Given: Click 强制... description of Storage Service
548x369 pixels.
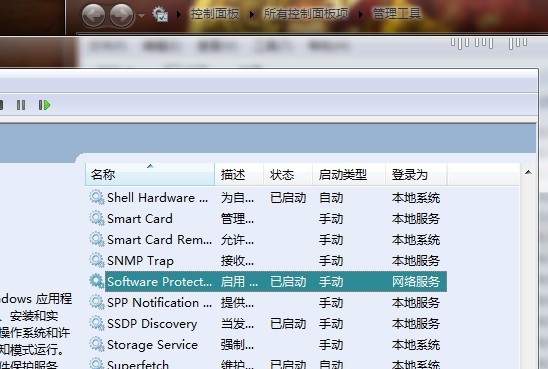Looking at the screenshot, I should (237, 345).
